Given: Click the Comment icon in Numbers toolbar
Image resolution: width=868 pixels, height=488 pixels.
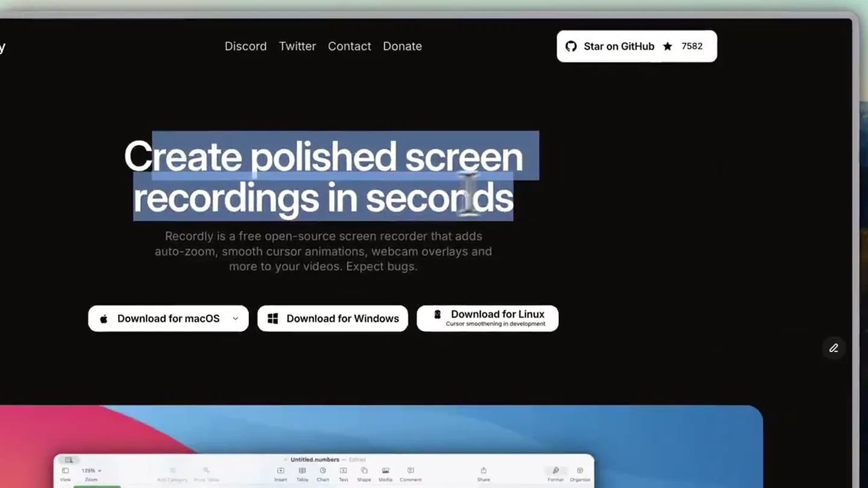Looking at the screenshot, I should coord(410,471).
